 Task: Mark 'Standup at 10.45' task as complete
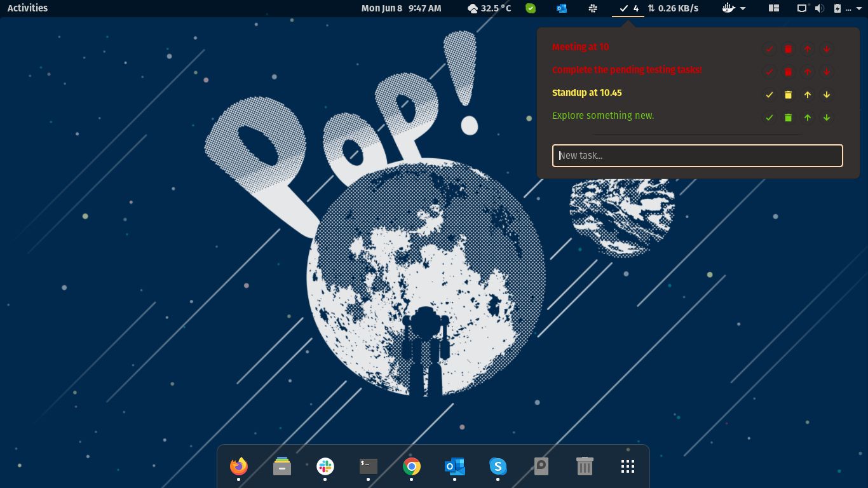tap(769, 94)
